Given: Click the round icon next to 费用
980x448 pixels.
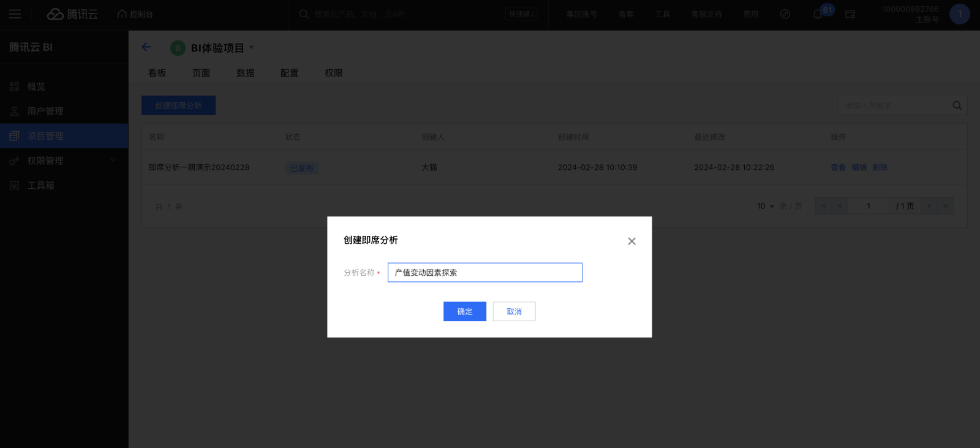Looking at the screenshot, I should 785,14.
